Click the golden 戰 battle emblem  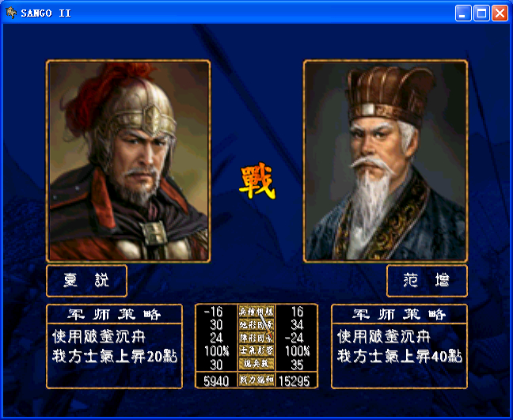257,181
